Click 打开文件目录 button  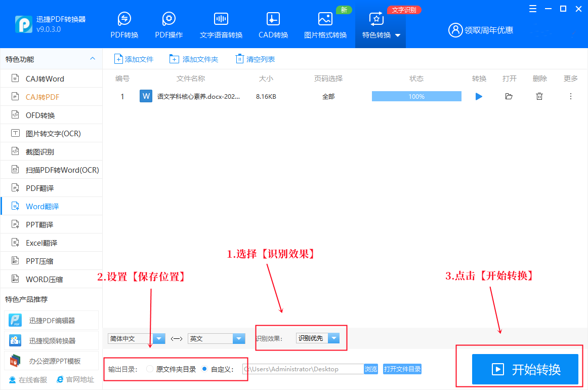pos(402,369)
